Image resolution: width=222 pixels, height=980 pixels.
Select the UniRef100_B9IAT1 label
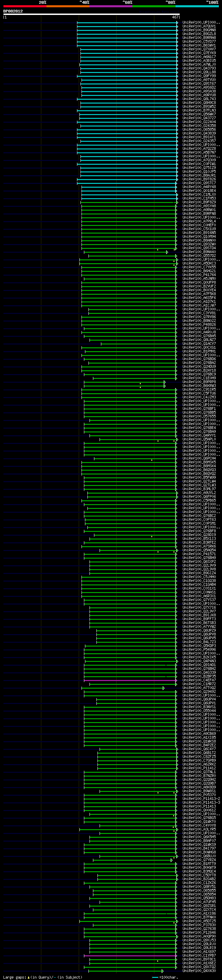tap(199, 137)
